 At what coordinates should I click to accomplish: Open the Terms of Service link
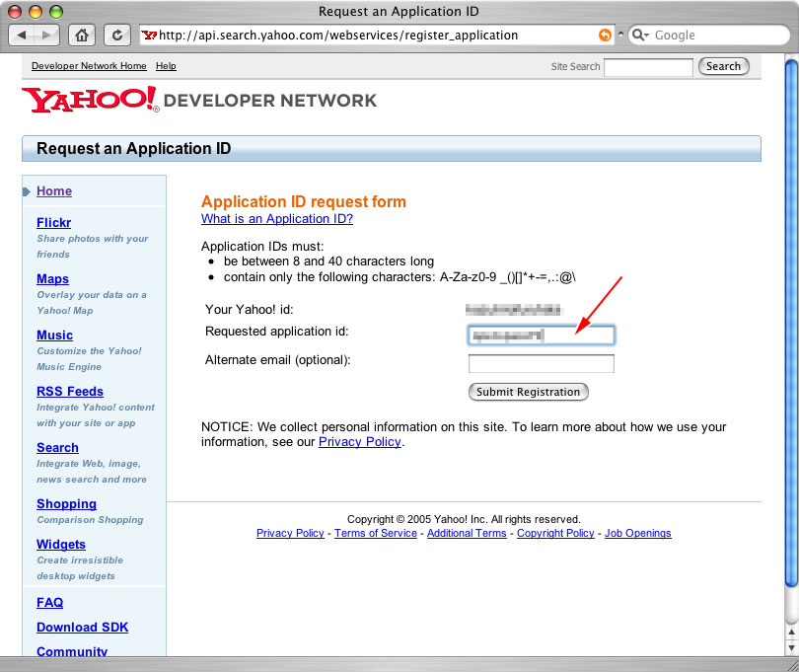pyautogui.click(x=376, y=533)
